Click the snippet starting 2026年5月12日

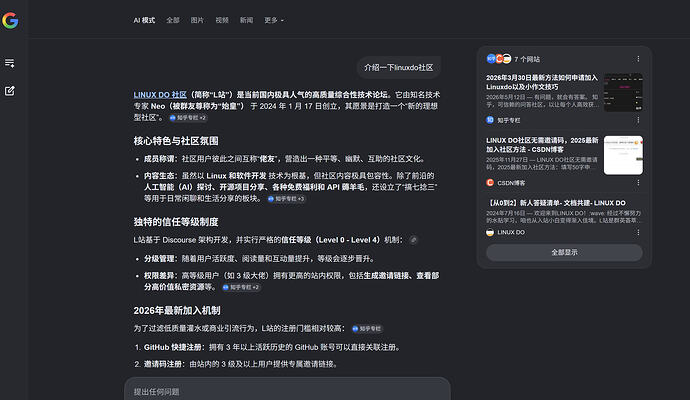pos(542,101)
